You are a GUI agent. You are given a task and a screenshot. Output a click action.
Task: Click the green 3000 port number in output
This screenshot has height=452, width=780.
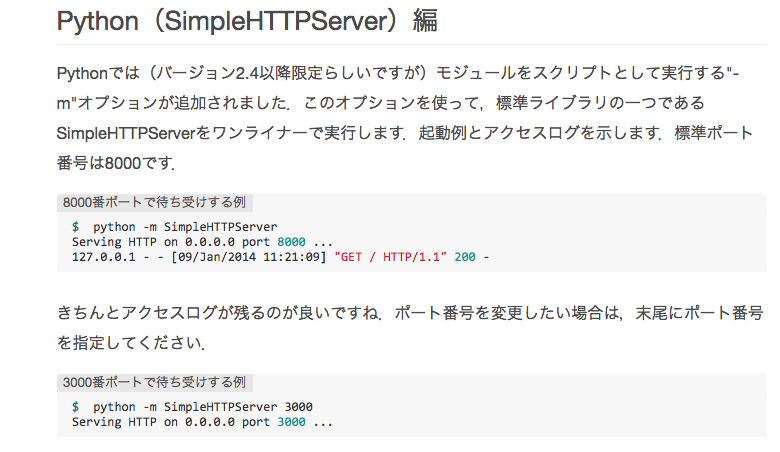click(x=292, y=422)
